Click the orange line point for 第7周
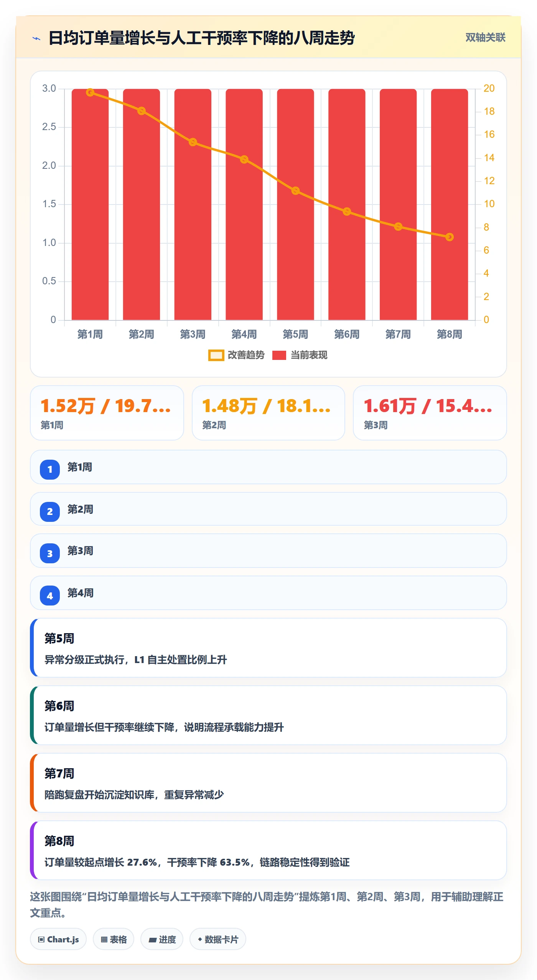The width and height of the screenshot is (537, 980). [398, 227]
